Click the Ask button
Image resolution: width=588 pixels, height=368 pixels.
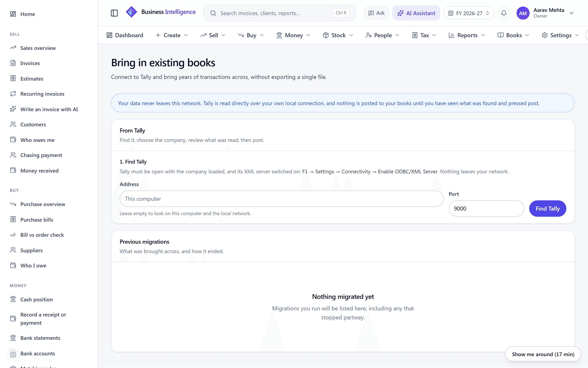click(x=376, y=13)
